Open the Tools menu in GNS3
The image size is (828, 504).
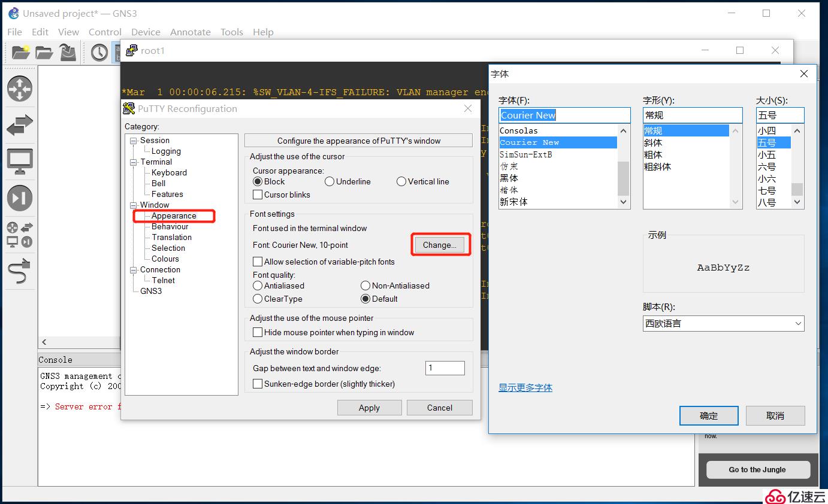click(x=232, y=32)
